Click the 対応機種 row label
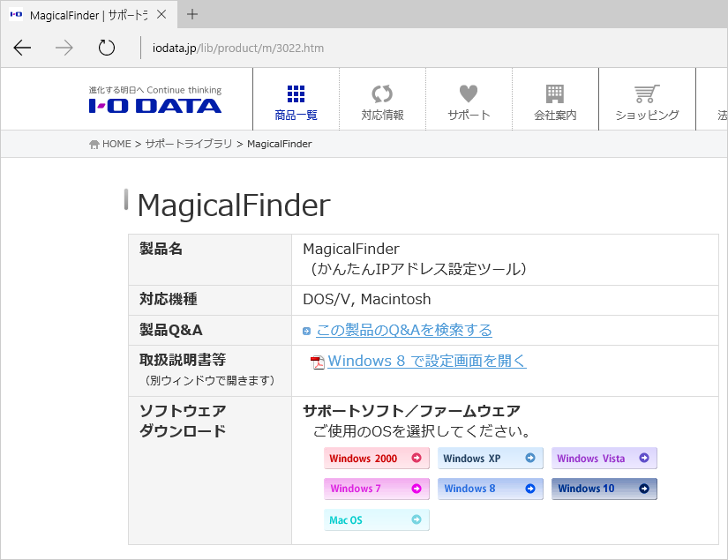Screen dimensions: 728x560 click(x=168, y=300)
